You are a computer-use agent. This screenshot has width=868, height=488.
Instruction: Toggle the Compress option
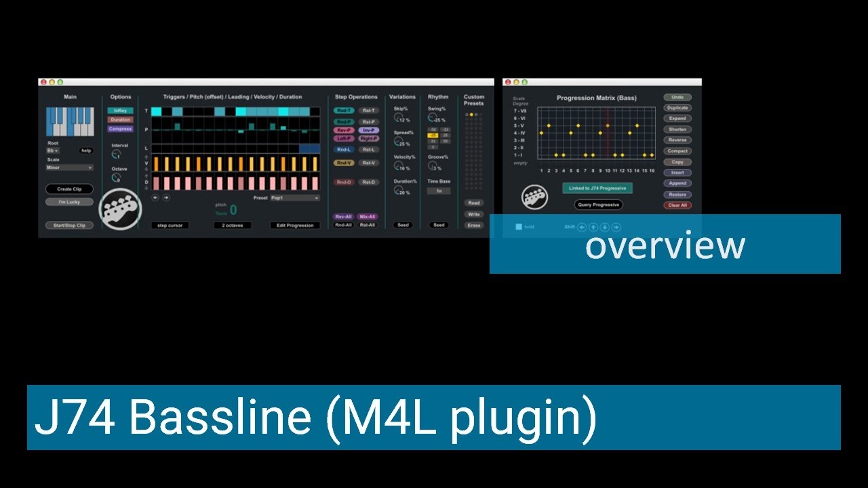pos(120,129)
